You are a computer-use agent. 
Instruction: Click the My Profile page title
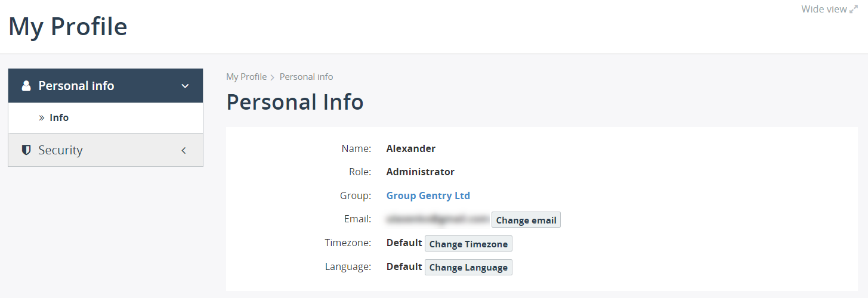click(x=68, y=27)
